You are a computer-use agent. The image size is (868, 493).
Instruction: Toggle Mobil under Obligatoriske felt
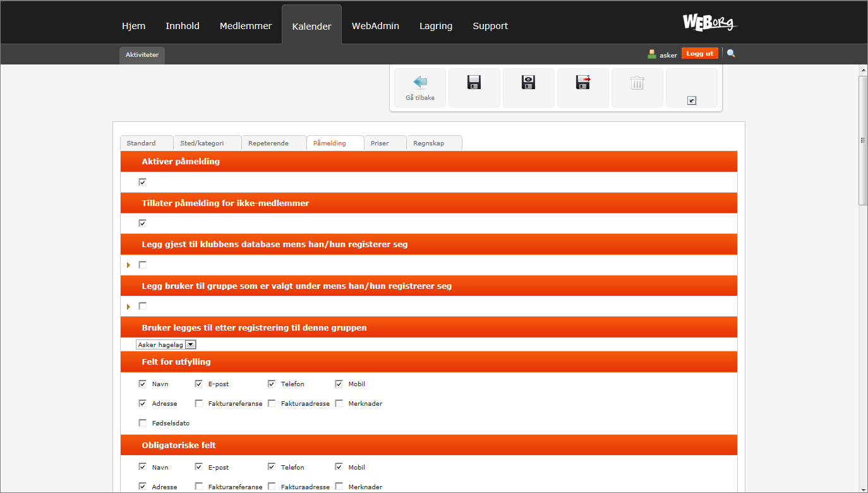[x=339, y=467]
